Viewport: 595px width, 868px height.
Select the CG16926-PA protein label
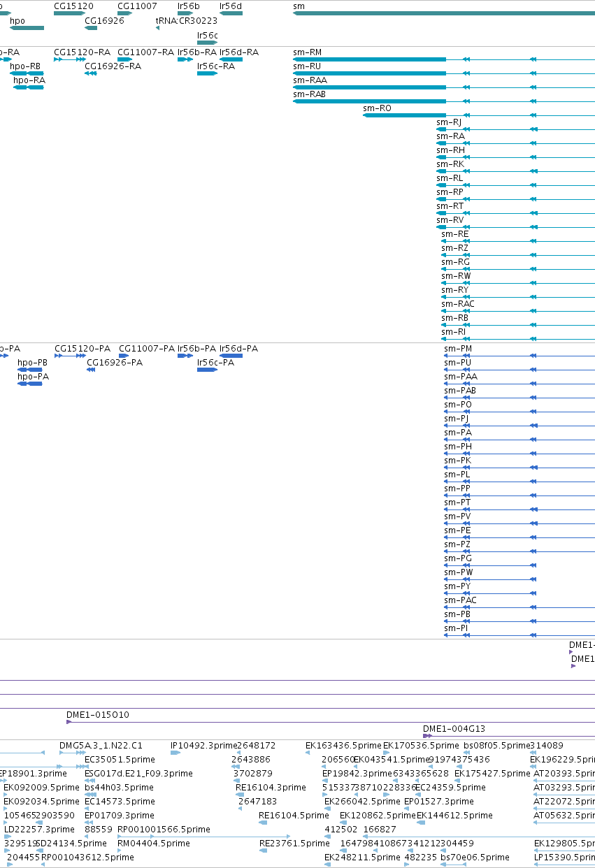click(x=115, y=363)
